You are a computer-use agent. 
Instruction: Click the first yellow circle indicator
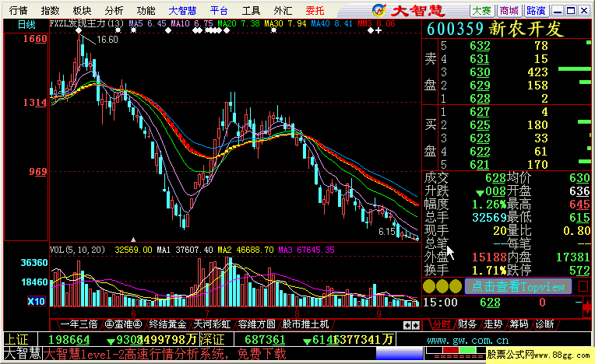tap(429, 286)
